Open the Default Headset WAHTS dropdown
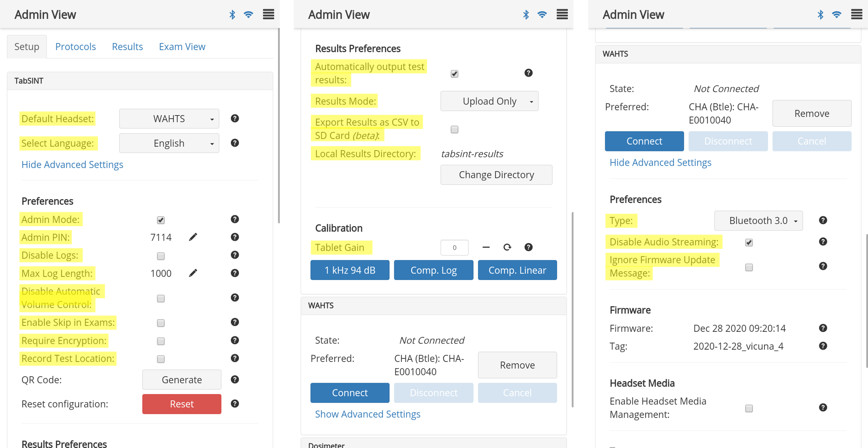868x448 pixels. (x=169, y=119)
